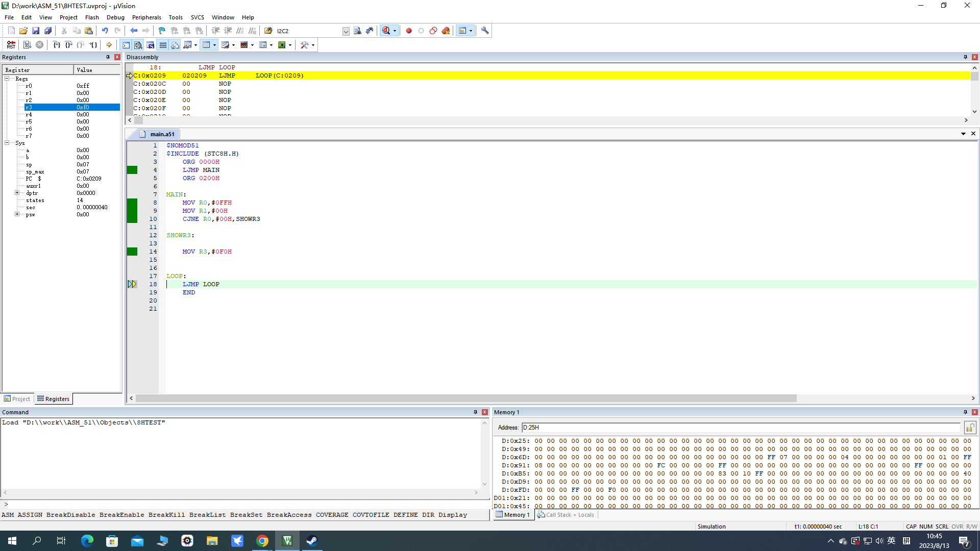This screenshot has height=551, width=980.
Task: Click the Save All icon
Action: [x=48, y=31]
